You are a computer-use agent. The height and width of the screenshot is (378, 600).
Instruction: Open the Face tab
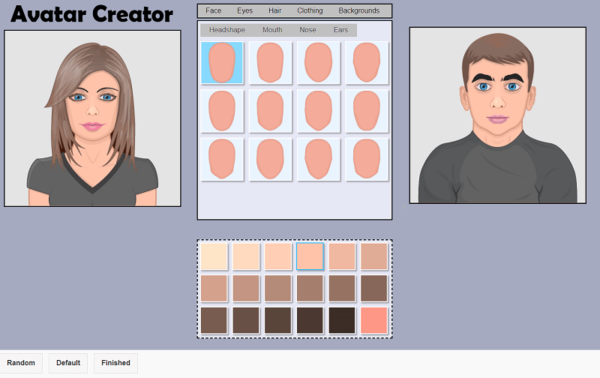click(213, 11)
